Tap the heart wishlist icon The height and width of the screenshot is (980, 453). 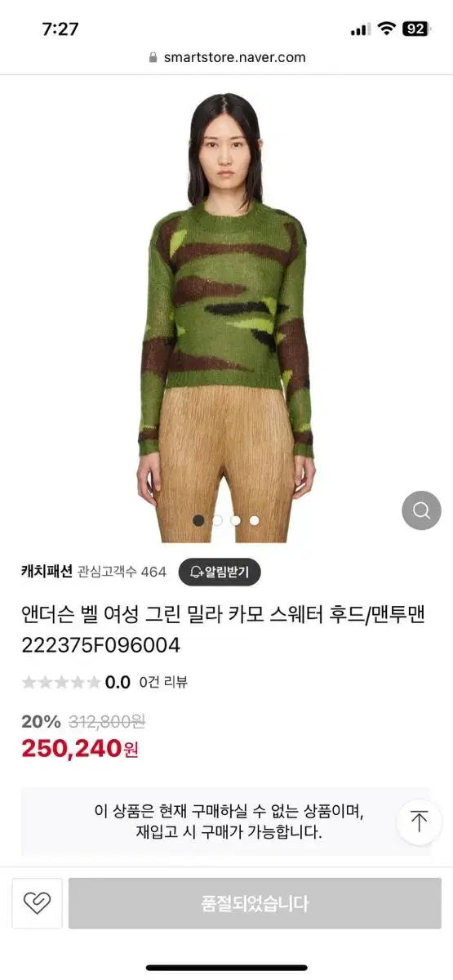point(37,903)
